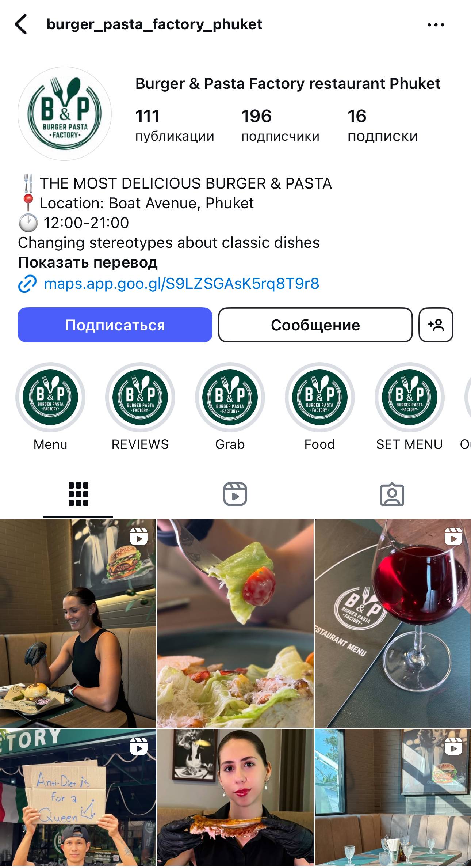Image resolution: width=471 pixels, height=868 pixels.
Task: Open the SET MENU story highlight
Action: click(410, 397)
